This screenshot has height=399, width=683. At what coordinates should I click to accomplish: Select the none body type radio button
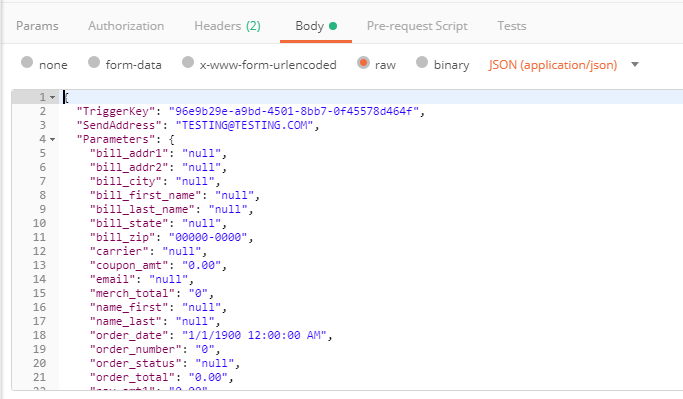(x=27, y=62)
